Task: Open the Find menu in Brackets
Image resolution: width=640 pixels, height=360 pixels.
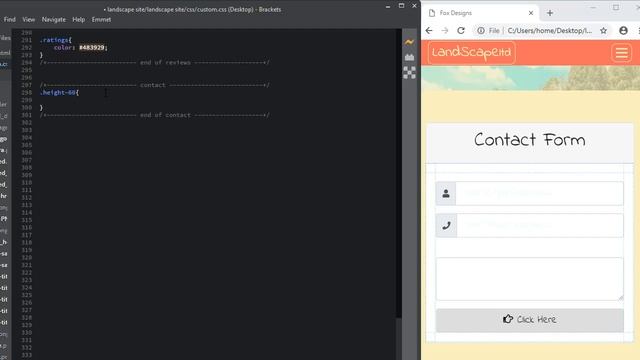Action: point(9,20)
